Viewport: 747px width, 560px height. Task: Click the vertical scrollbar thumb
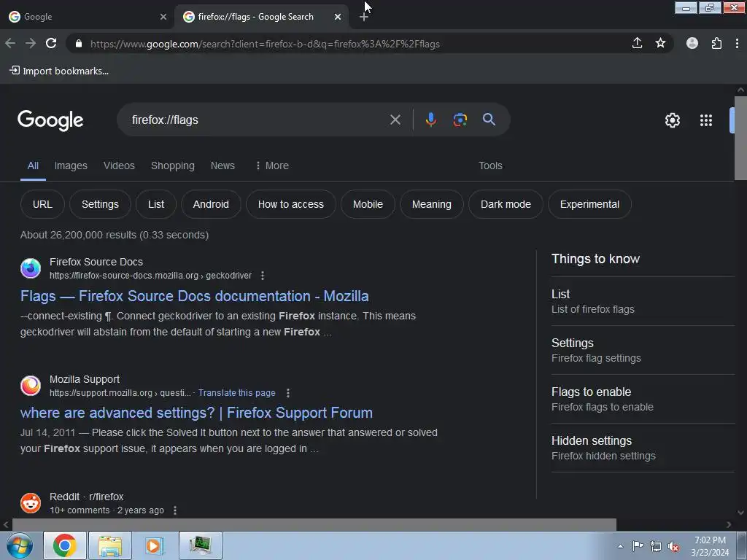(741, 138)
